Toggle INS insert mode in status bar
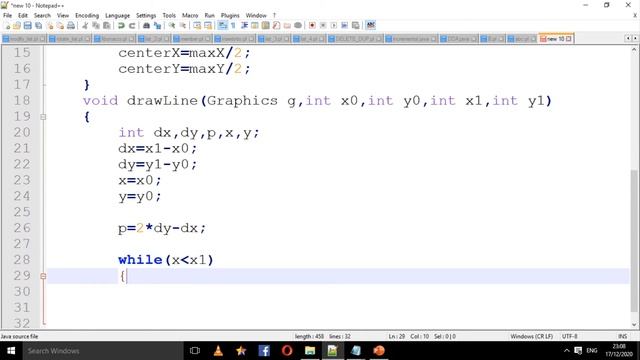The image size is (640, 360). tap(622, 336)
